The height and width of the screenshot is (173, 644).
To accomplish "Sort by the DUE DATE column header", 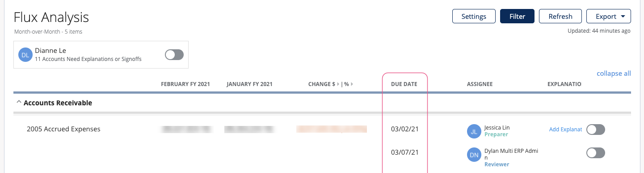I will point(404,84).
